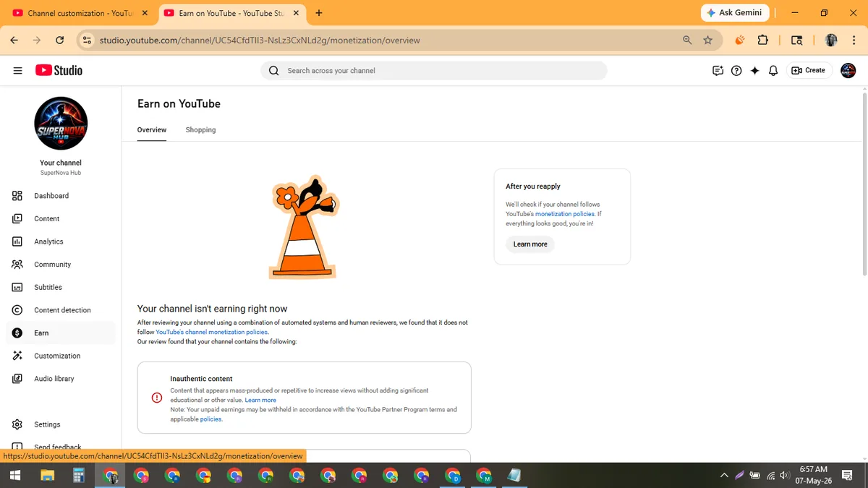
Task: Switch to the Overview tab
Action: coord(152,130)
